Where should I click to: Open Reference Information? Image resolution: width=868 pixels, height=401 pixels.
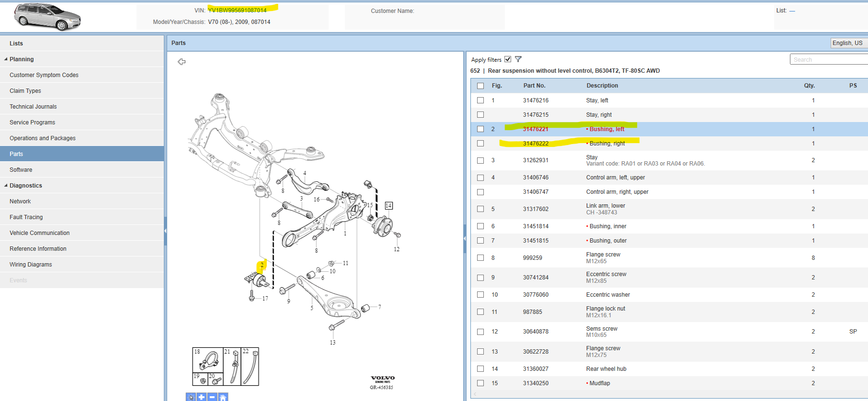point(82,249)
